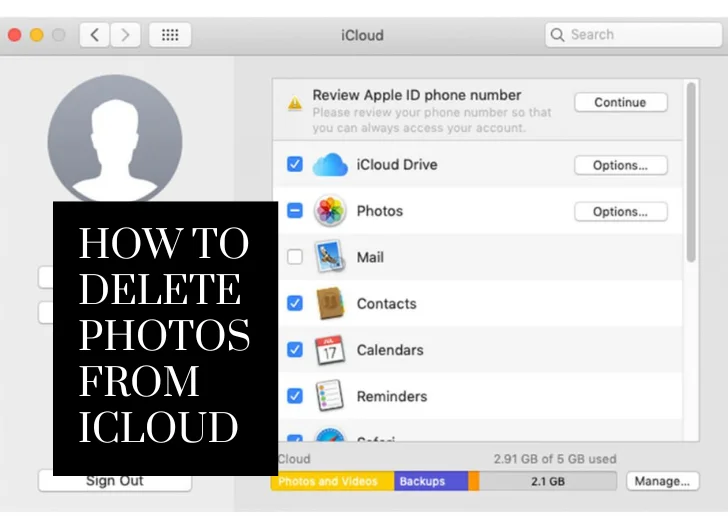Click the orange storage bar segment
This screenshot has height=529, width=728.
coord(474,481)
